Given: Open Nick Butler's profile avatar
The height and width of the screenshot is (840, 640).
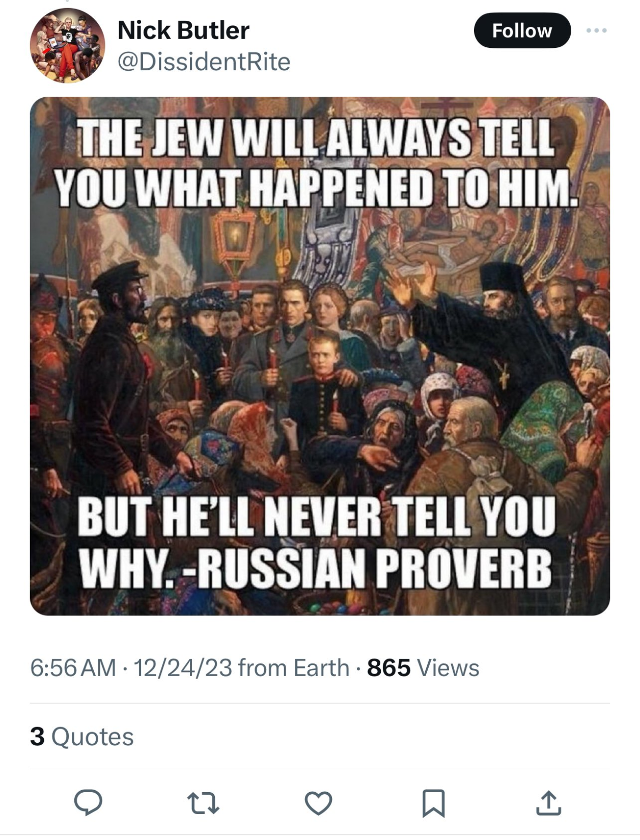Looking at the screenshot, I should coord(67,46).
